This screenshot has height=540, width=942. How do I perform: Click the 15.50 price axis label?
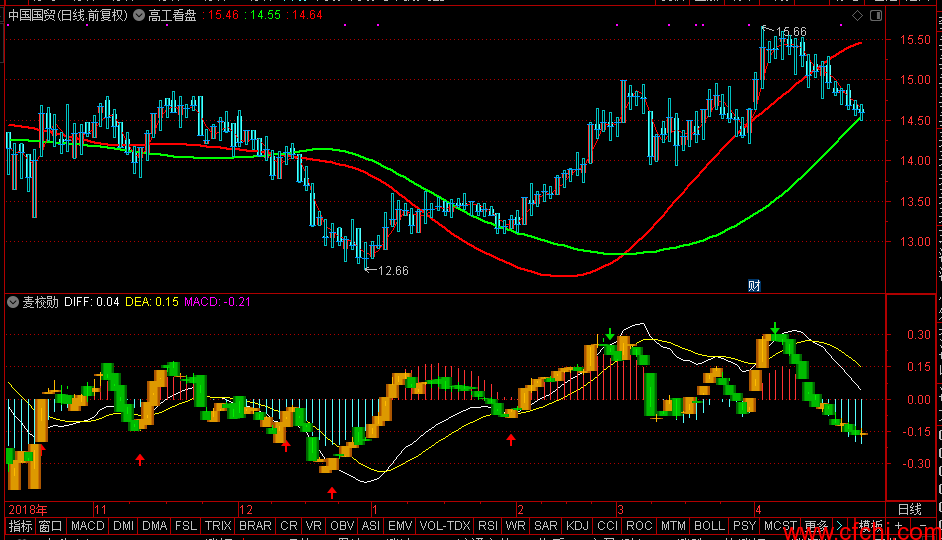tap(915, 40)
